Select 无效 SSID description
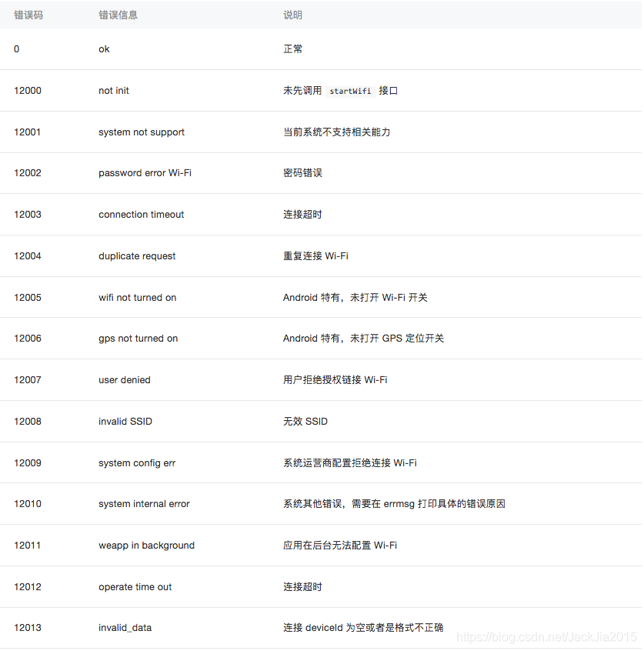644x651 pixels. [x=305, y=422]
